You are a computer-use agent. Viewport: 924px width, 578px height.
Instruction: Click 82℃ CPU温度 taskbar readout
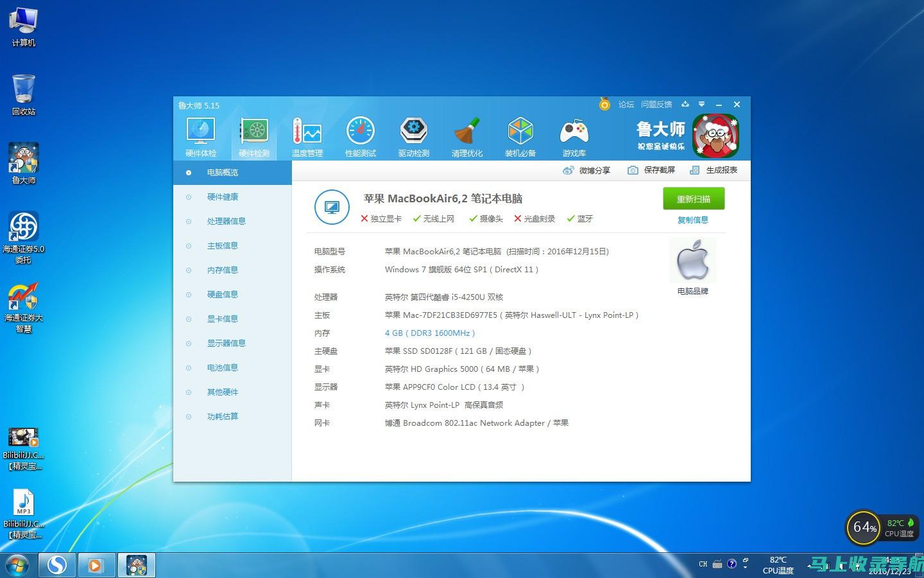[x=778, y=565]
